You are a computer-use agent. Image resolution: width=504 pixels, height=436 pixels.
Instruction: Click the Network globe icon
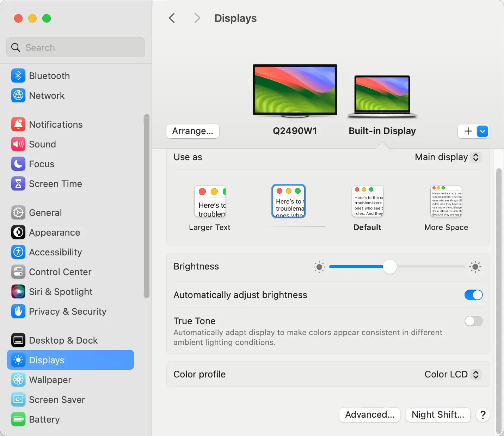click(x=18, y=95)
